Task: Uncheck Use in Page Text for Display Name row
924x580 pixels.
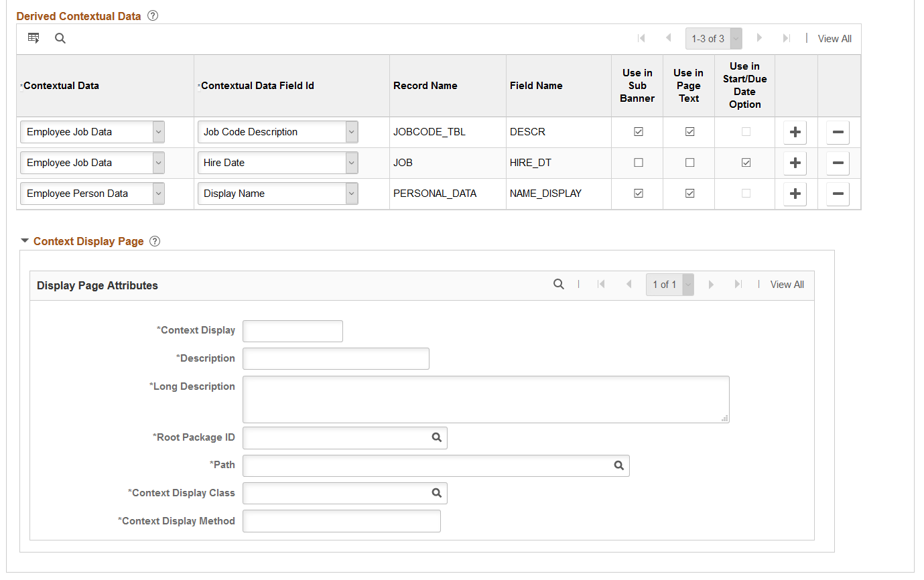Action: point(689,194)
